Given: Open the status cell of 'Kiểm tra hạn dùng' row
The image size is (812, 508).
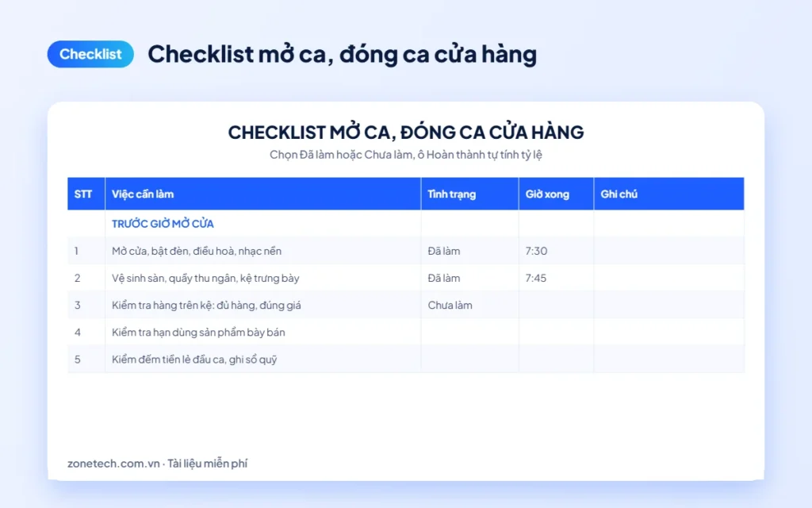Looking at the screenshot, I should [469, 332].
